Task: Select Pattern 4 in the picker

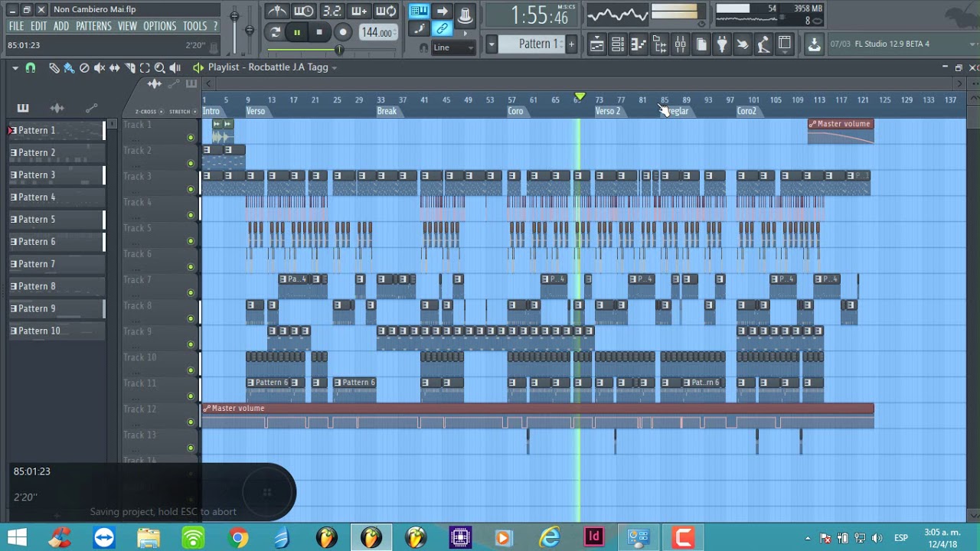Action: 56,197
